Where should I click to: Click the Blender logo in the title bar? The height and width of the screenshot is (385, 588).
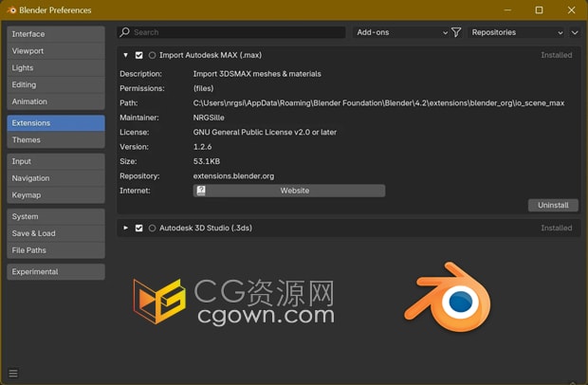[11, 10]
